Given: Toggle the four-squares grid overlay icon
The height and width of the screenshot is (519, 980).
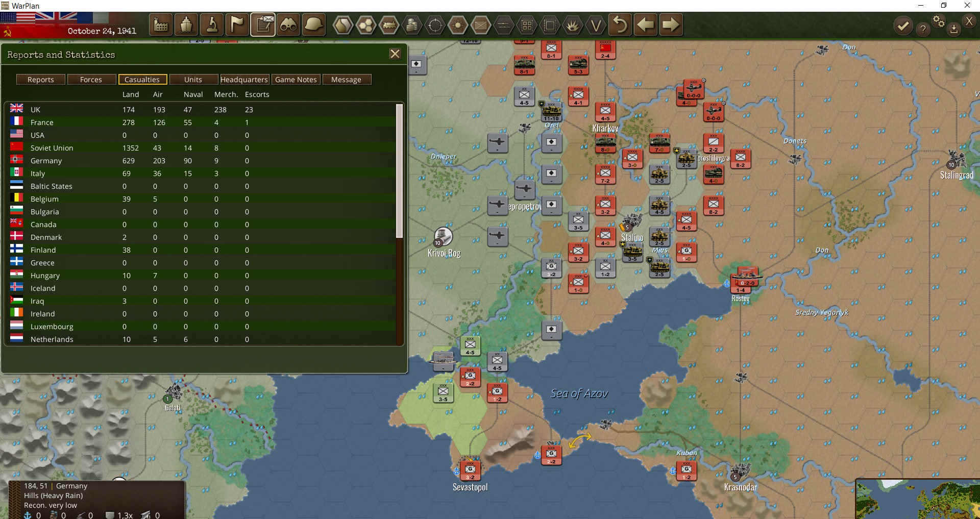Looking at the screenshot, I should [527, 25].
